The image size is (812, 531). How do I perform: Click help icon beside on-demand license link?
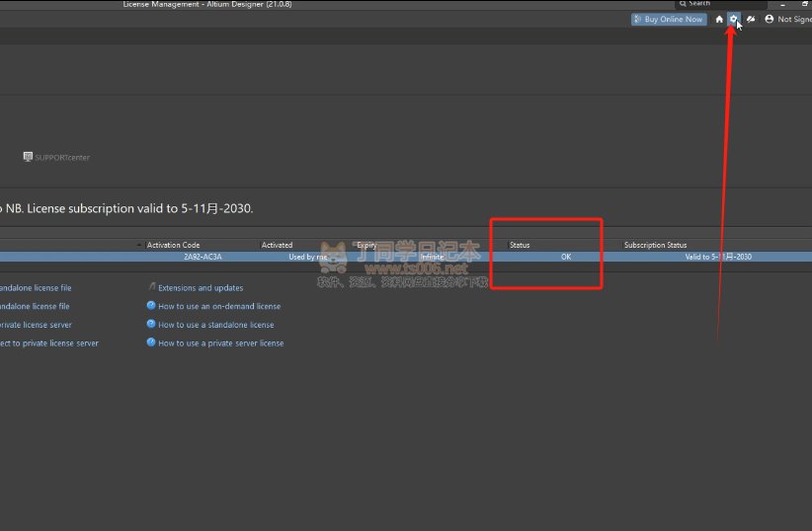(151, 305)
